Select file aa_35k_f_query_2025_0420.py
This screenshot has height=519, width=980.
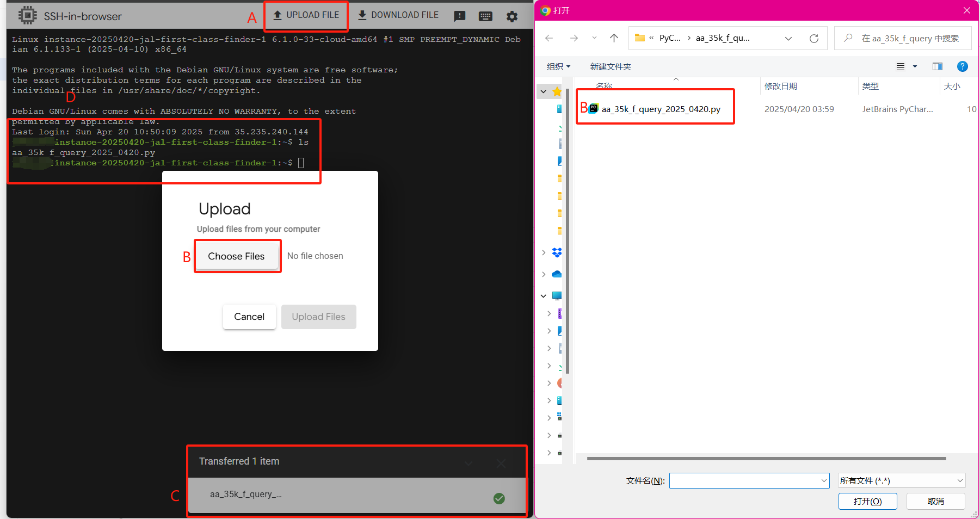[661, 109]
